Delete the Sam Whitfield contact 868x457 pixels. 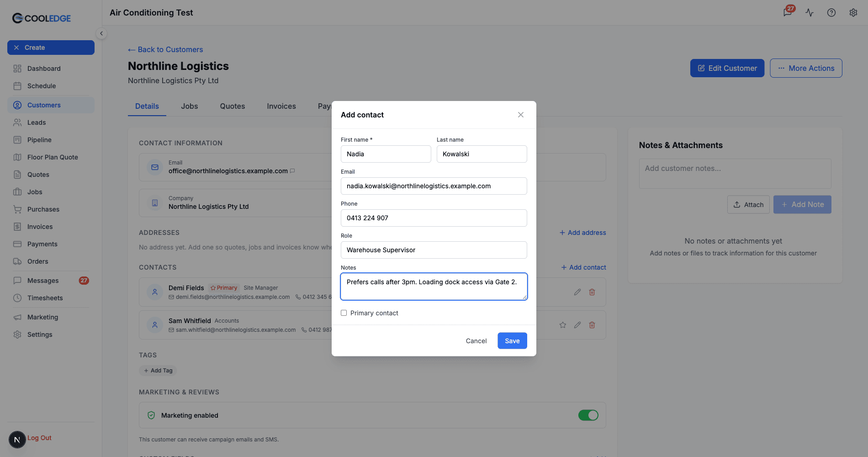(592, 325)
